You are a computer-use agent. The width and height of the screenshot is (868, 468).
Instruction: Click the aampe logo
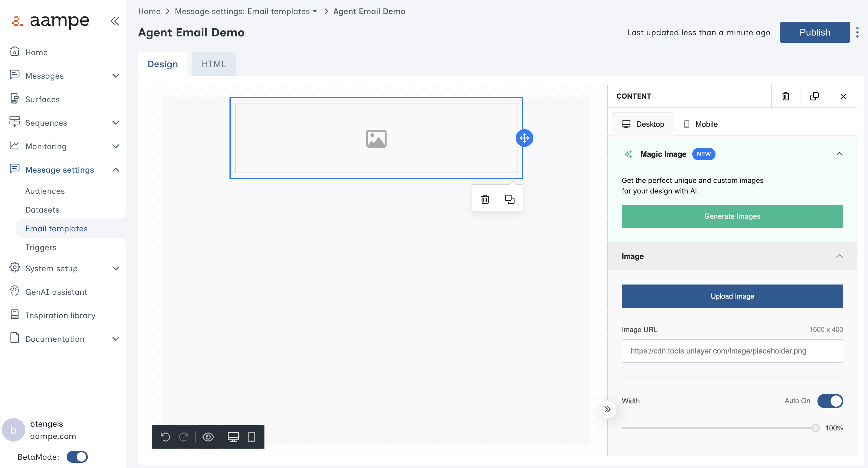coord(51,21)
